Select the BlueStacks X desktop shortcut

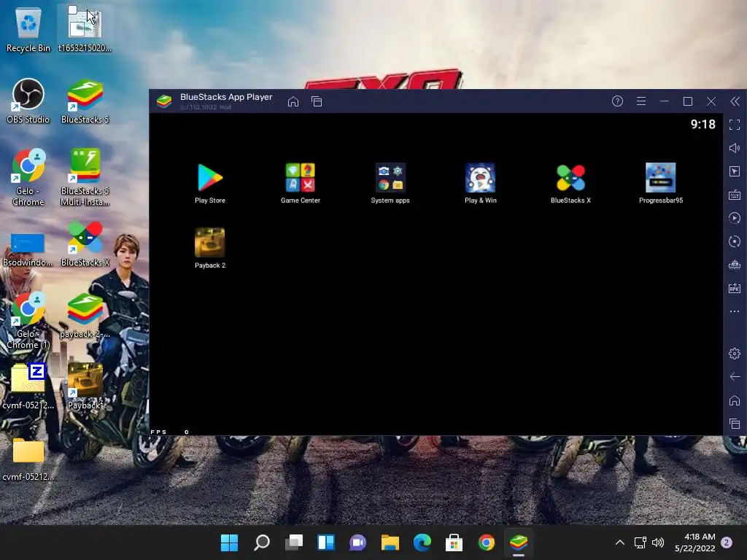(x=85, y=244)
